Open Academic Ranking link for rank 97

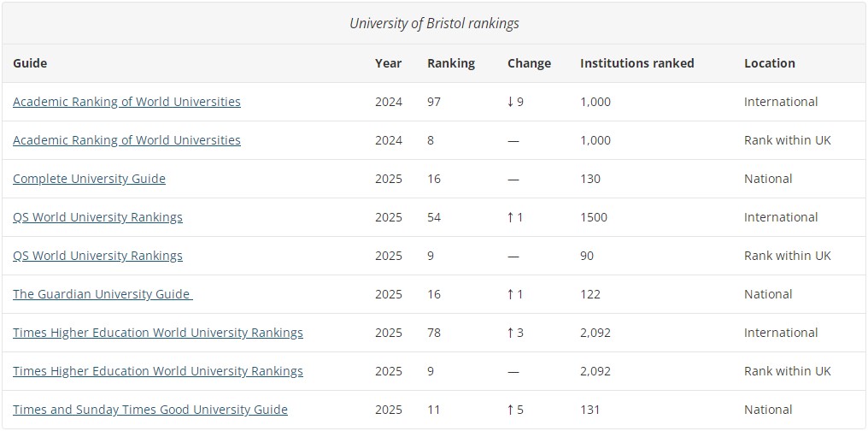(x=126, y=102)
